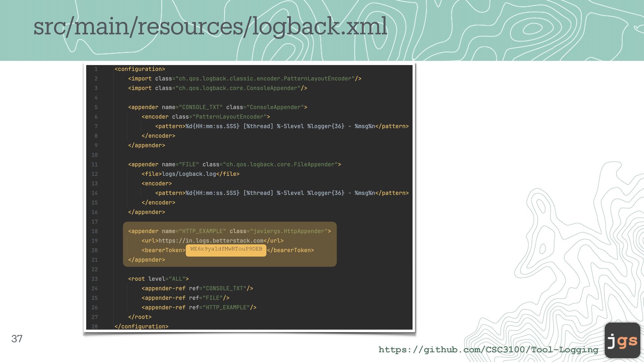Click the highlighted bearer token value box
Viewport: 644px width, 362px height.
226,250
